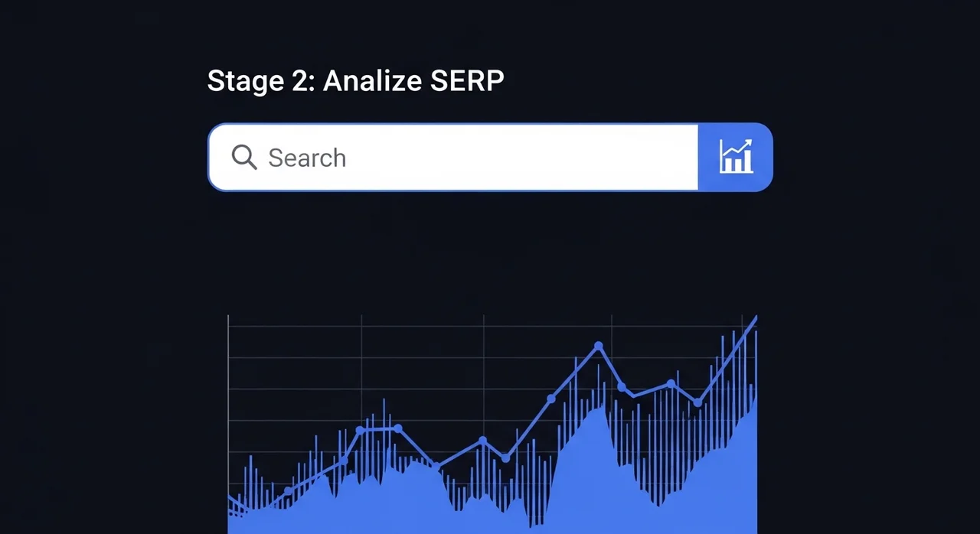Click the low marker right after the plateau
The height and width of the screenshot is (534, 980).
point(436,465)
